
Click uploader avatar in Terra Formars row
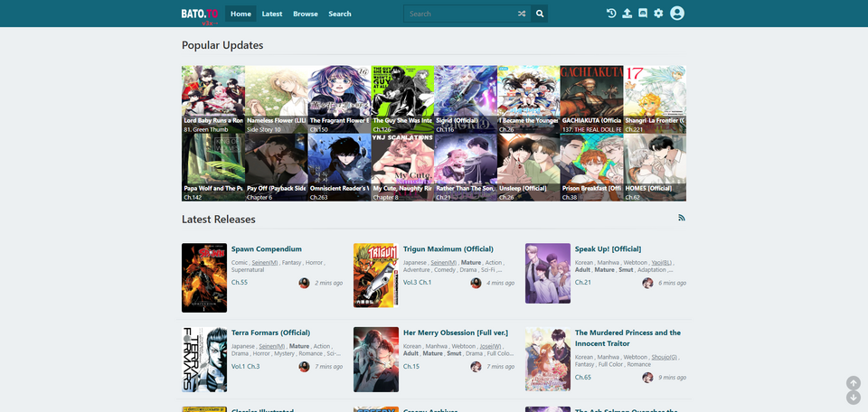pyautogui.click(x=304, y=367)
